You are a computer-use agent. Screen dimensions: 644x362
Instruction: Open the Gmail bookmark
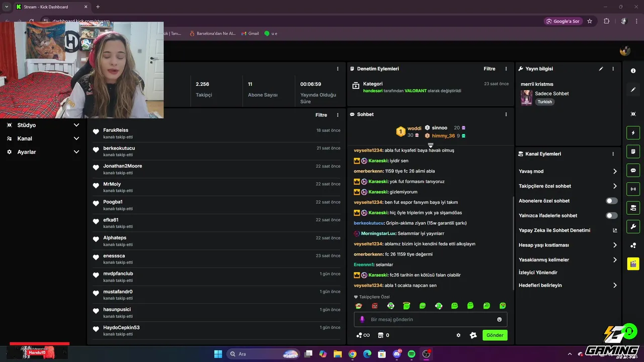[250, 34]
